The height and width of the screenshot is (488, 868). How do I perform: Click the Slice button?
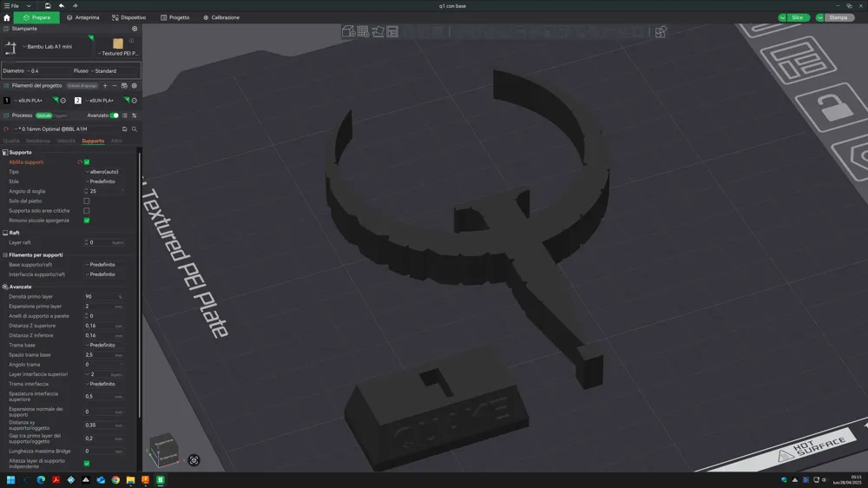click(x=797, y=17)
